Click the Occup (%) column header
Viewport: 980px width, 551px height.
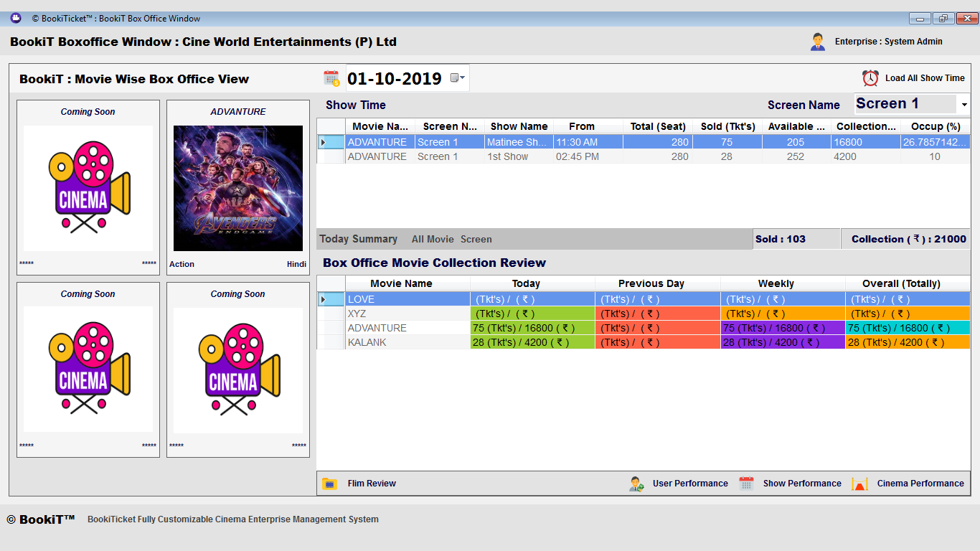936,126
